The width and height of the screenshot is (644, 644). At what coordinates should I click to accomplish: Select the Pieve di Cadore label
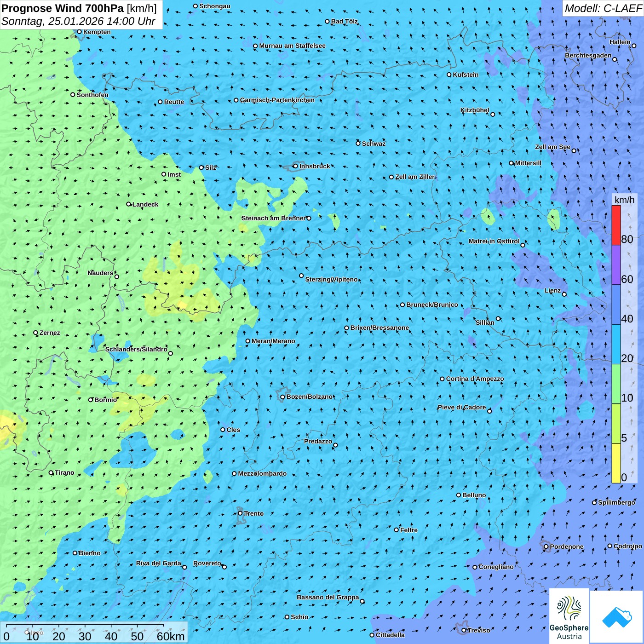tap(461, 407)
